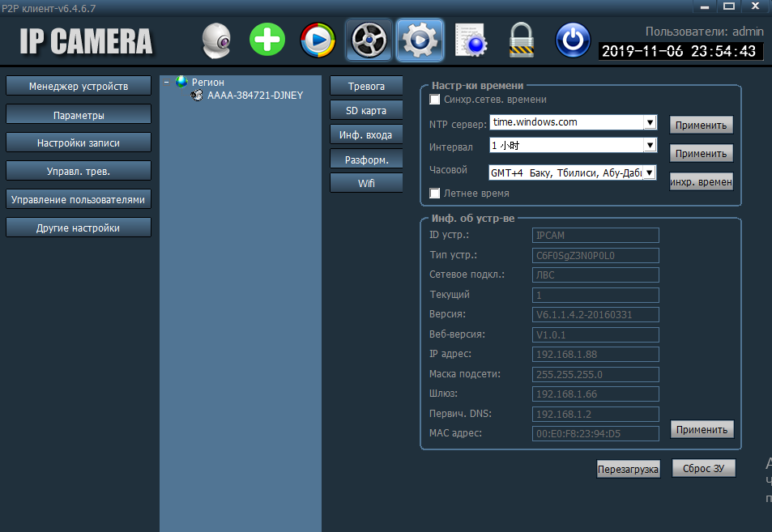Select device AAAA-384721-DJNEY in tree

[x=254, y=96]
